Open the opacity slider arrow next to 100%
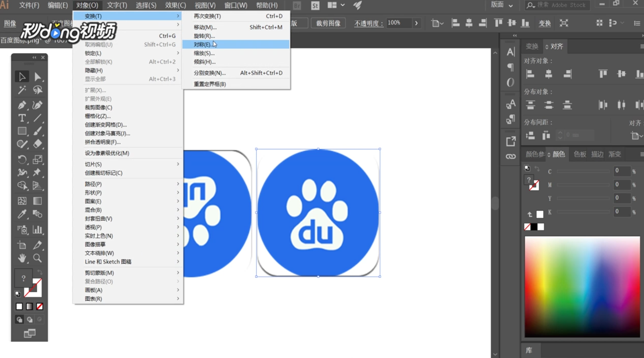644x358 pixels. (x=416, y=23)
